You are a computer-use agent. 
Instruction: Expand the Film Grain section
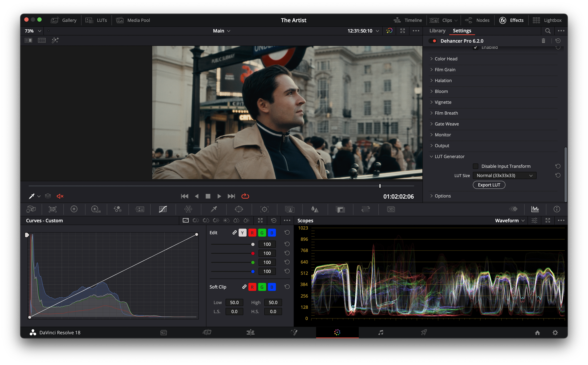click(445, 70)
